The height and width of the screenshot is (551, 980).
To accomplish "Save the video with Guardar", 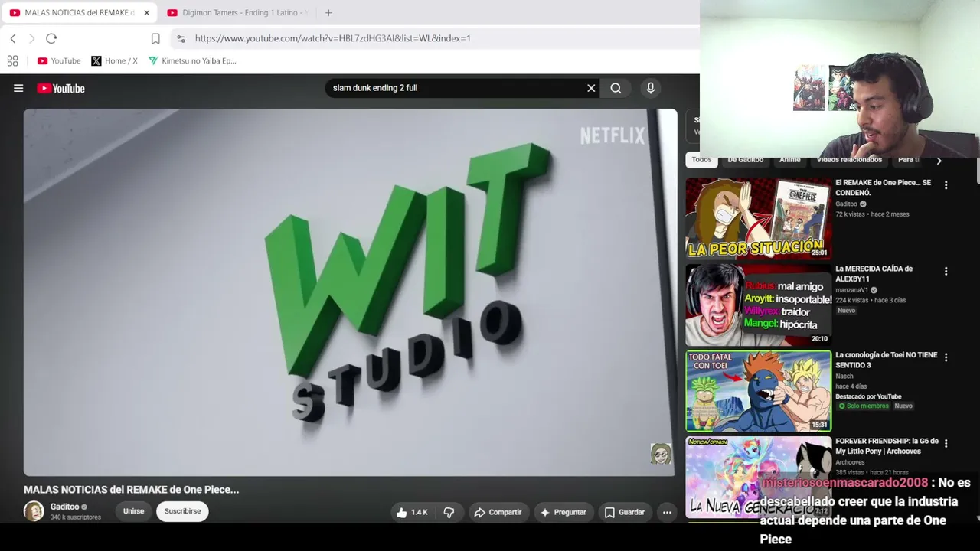I will (625, 512).
